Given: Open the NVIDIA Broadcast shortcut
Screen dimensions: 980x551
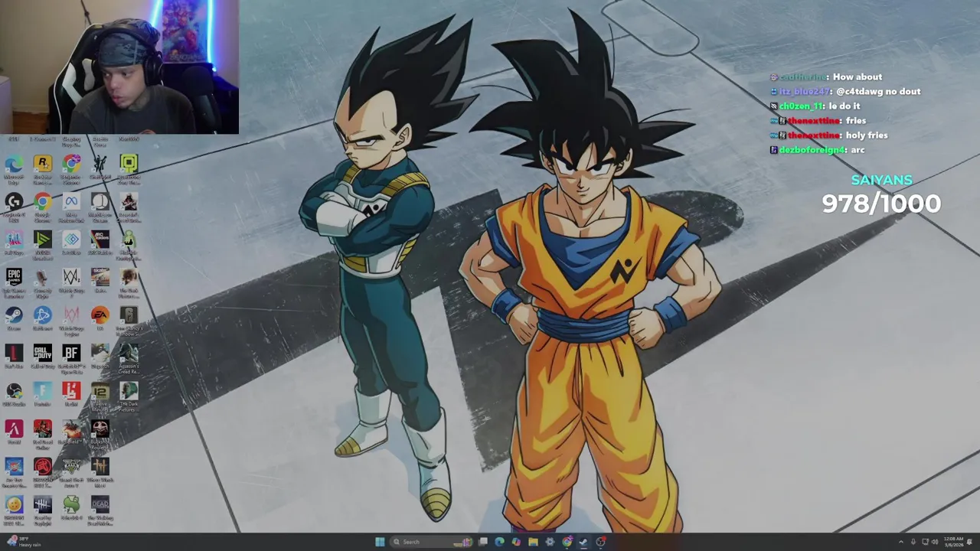Looking at the screenshot, I should tap(42, 245).
